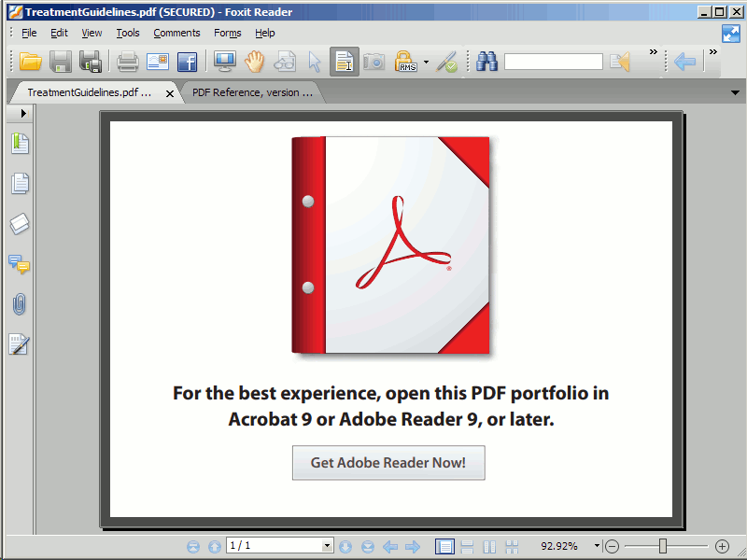Click the monitor icon in toolbar
The height and width of the screenshot is (560, 747).
tap(225, 62)
